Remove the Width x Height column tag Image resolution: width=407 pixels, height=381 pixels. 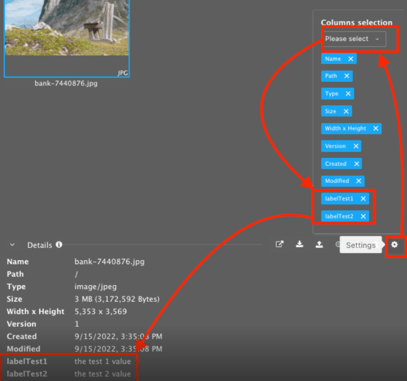click(x=376, y=129)
